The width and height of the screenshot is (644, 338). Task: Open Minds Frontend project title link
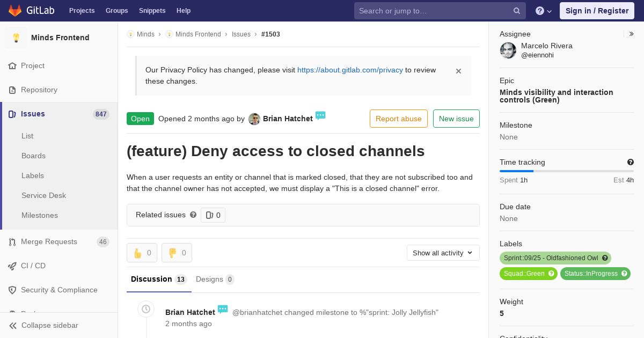coord(60,38)
